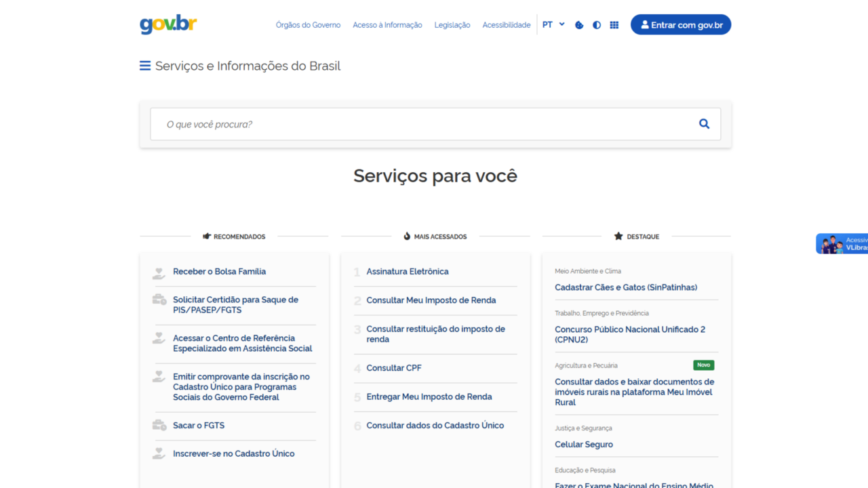Open the site search with the magnifier icon

pyautogui.click(x=704, y=123)
